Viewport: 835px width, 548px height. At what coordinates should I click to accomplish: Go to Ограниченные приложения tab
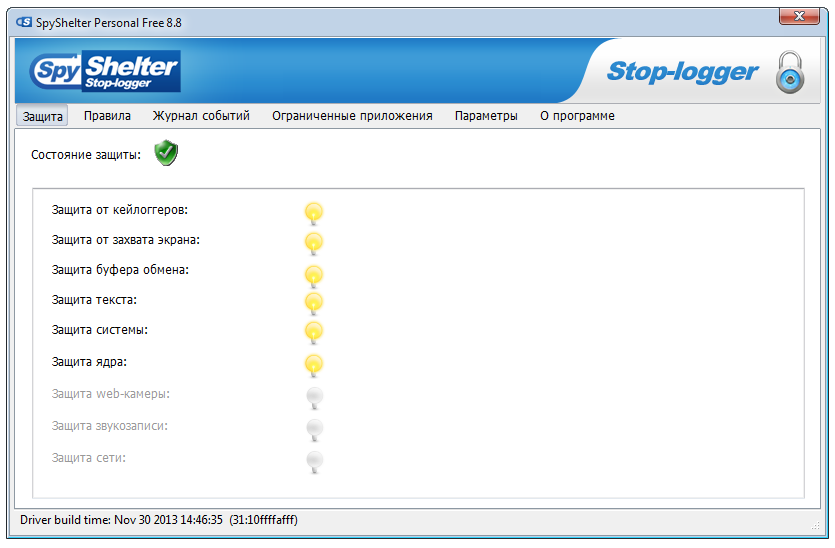coord(352,116)
